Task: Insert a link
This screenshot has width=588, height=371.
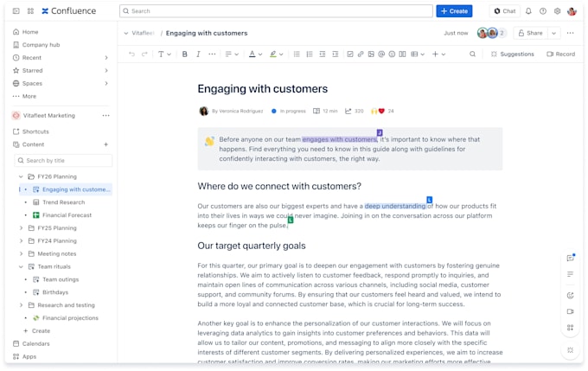Action: pos(361,54)
